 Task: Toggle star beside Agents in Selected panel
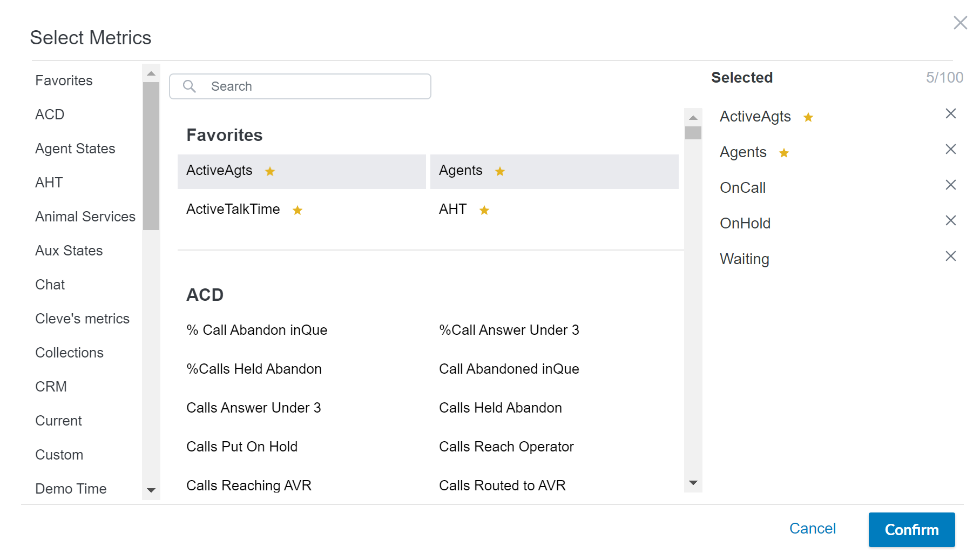784,153
